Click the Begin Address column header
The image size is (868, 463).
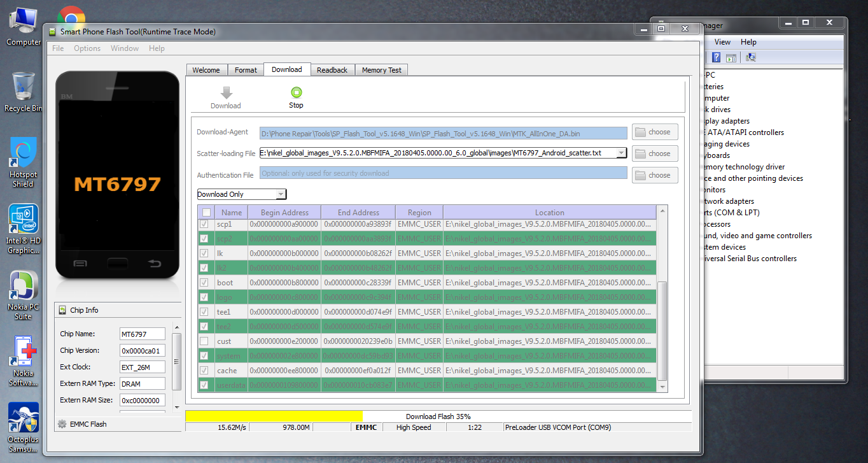pyautogui.click(x=284, y=213)
